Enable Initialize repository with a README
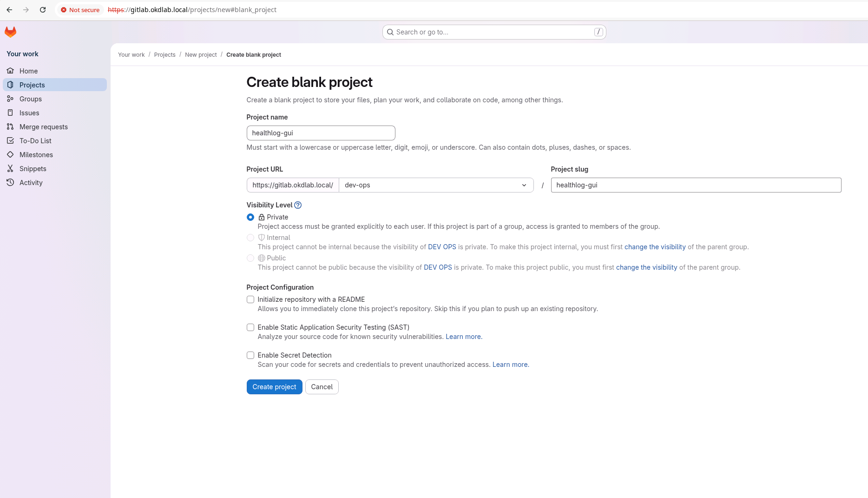The height and width of the screenshot is (498, 868). click(x=250, y=299)
